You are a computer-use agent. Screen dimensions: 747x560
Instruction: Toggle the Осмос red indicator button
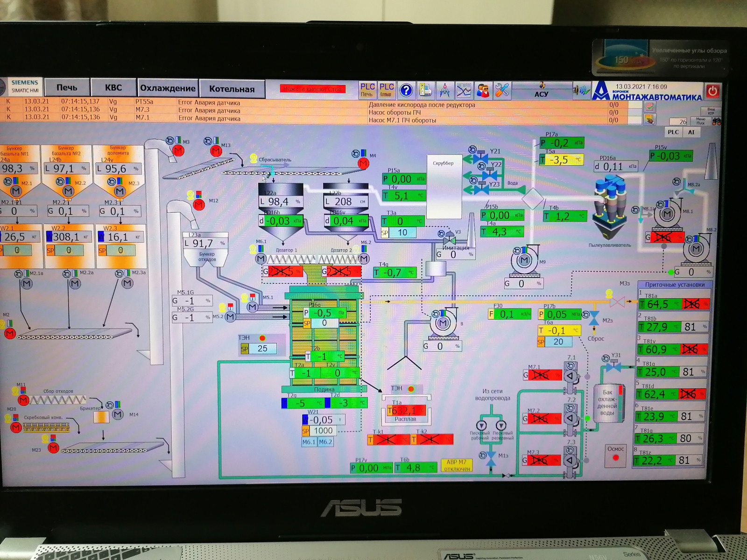pos(615,457)
